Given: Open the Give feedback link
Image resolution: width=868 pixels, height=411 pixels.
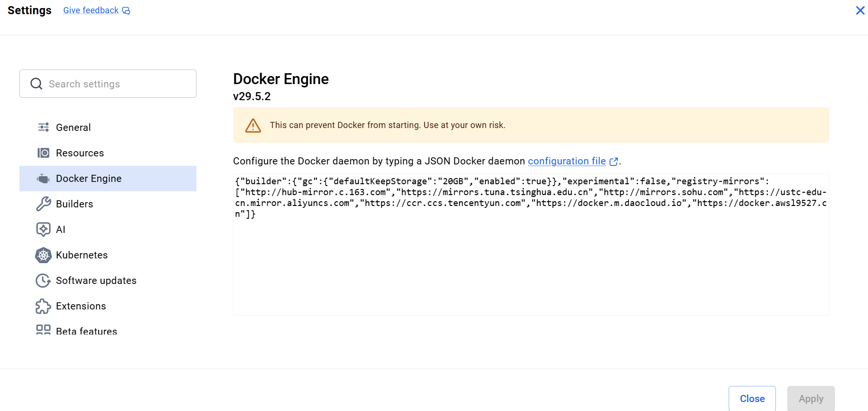Looking at the screenshot, I should [91, 10].
